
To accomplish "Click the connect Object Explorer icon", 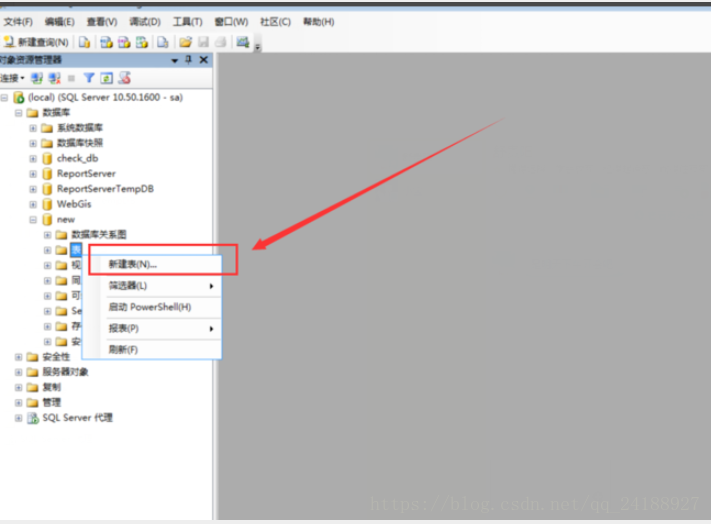I will (x=37, y=78).
